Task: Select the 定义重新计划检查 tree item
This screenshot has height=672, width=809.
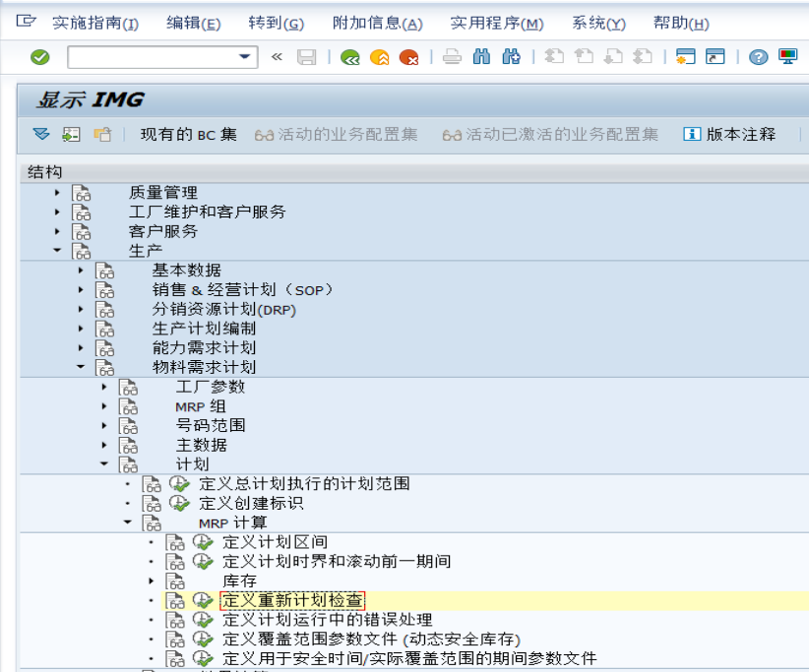Action: 292,600
